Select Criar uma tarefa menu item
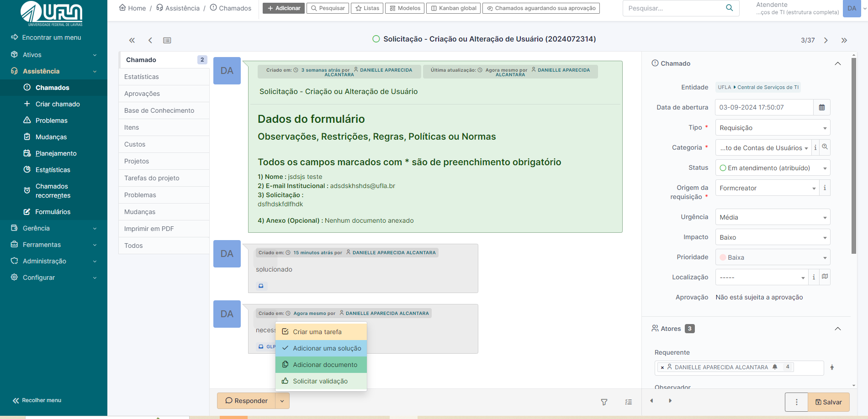Screen dimensions: 868x419 click(x=321, y=332)
